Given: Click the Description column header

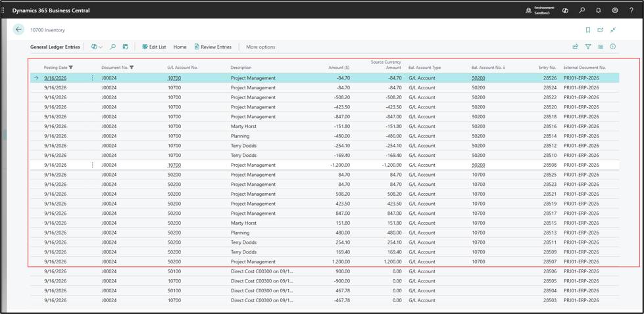Looking at the screenshot, I should [241, 67].
